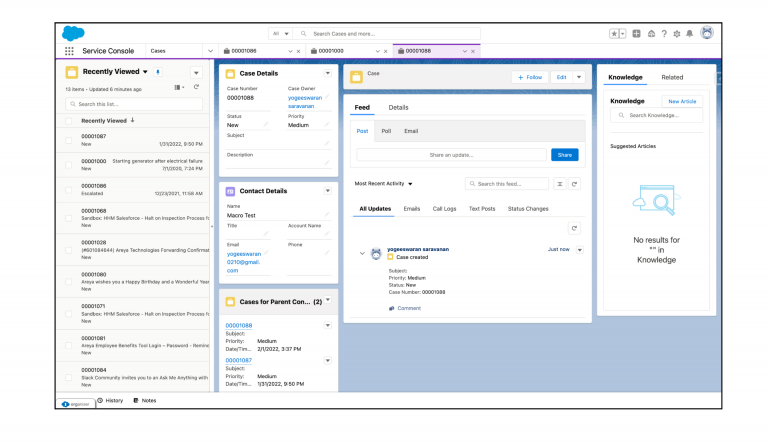Select checkbox for case 00001080
The image size is (768, 442).
click(x=69, y=282)
